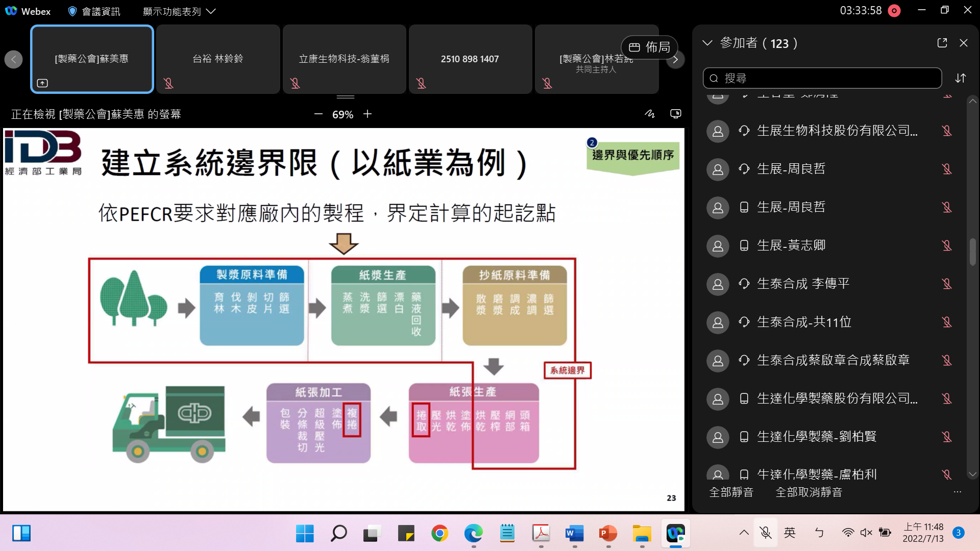Open the taskbar clock showing 上午 11:48

923,533
